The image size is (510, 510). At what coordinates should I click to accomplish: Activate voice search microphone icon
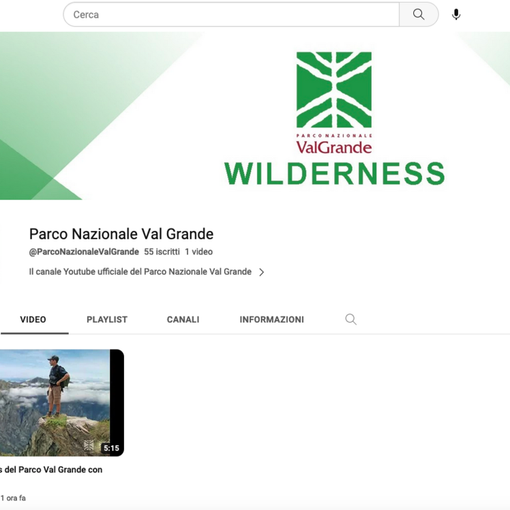(456, 14)
